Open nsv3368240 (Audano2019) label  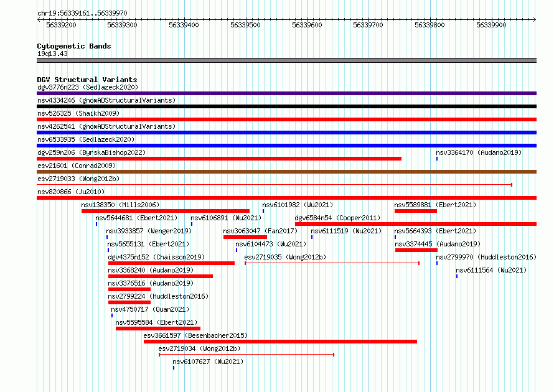tap(151, 270)
